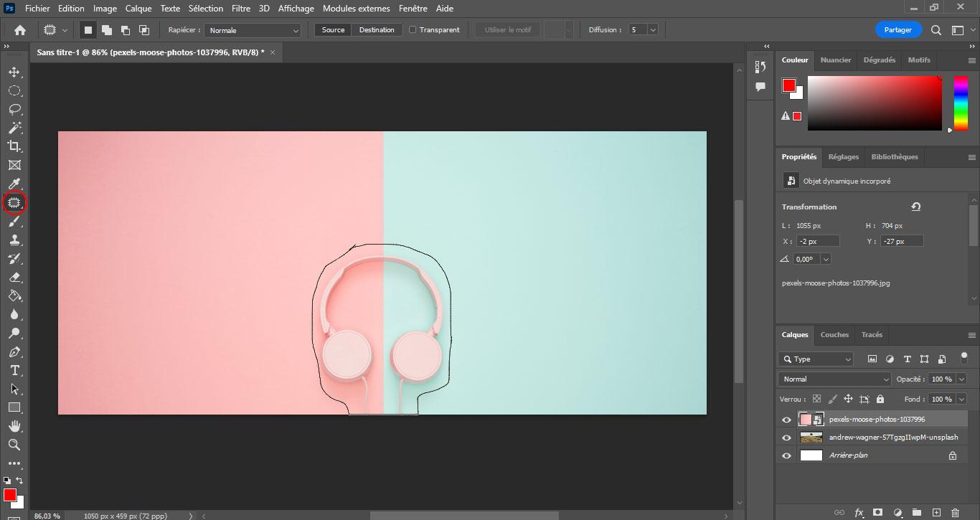Select the Crop tool
This screenshot has height=520, width=980.
(14, 147)
